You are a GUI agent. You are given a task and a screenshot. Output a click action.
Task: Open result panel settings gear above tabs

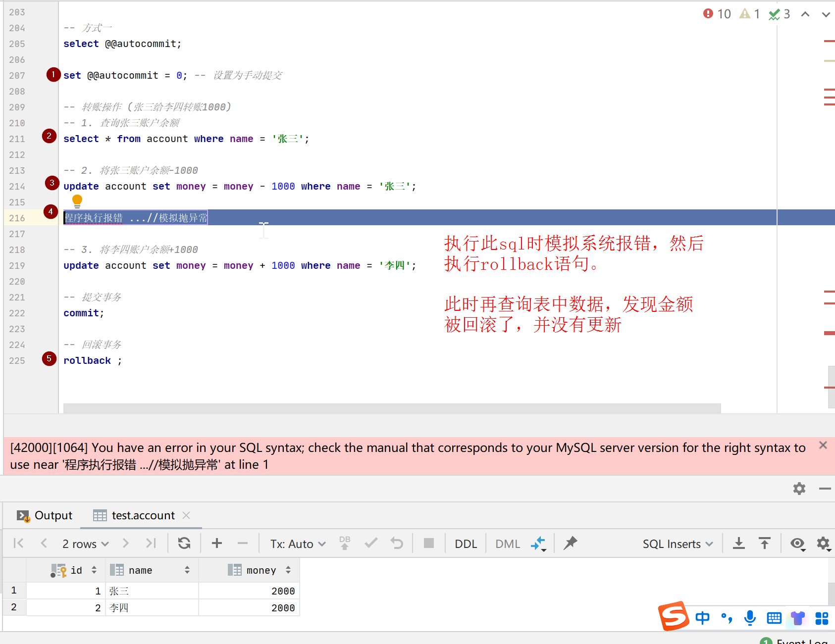799,489
